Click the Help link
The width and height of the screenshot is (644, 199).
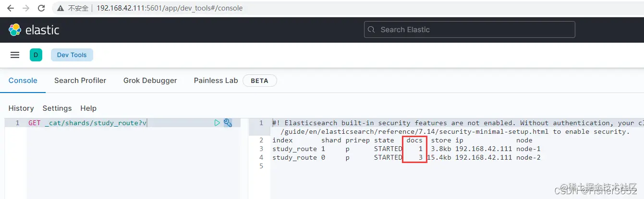click(88, 108)
